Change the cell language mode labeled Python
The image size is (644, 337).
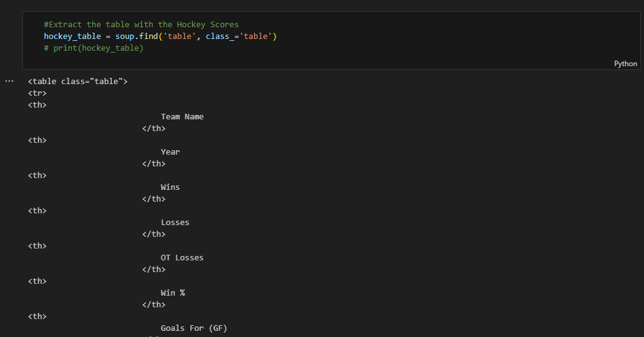(625, 64)
